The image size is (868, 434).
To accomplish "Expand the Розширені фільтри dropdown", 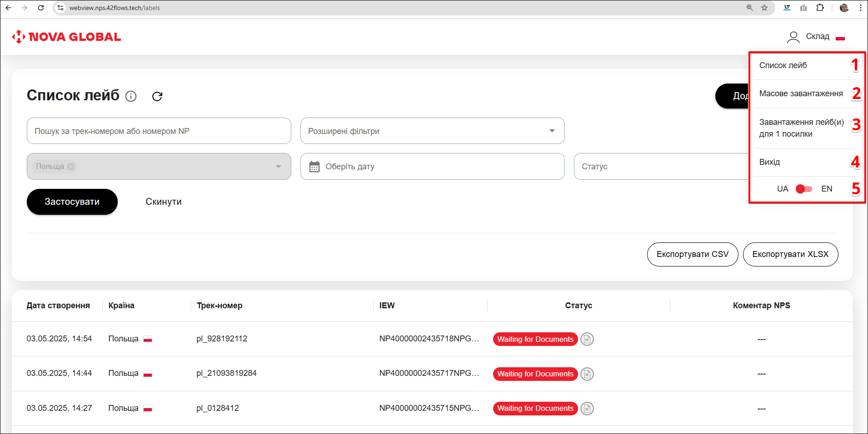I will click(552, 131).
